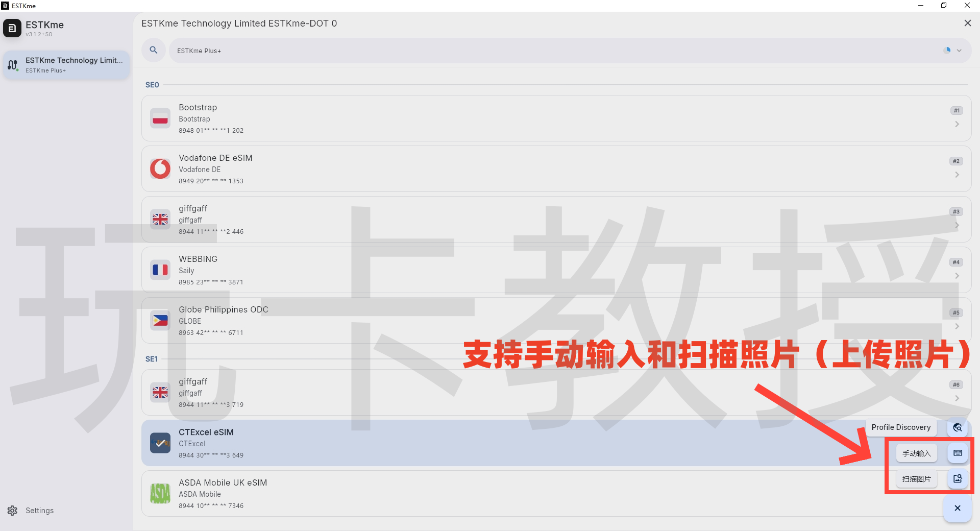Click the ESTKme Plus+ selector field
The height and width of the screenshot is (531, 980).
[570, 51]
